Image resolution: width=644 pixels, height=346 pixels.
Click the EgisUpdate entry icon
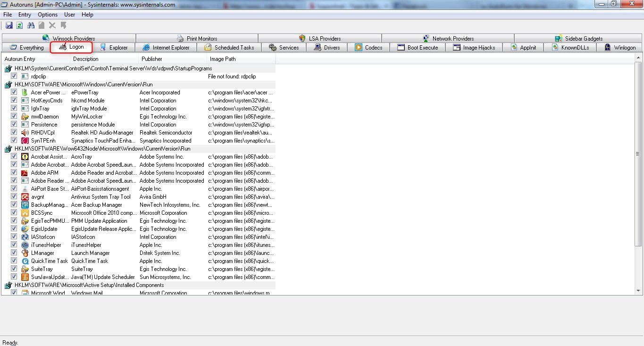pos(25,229)
